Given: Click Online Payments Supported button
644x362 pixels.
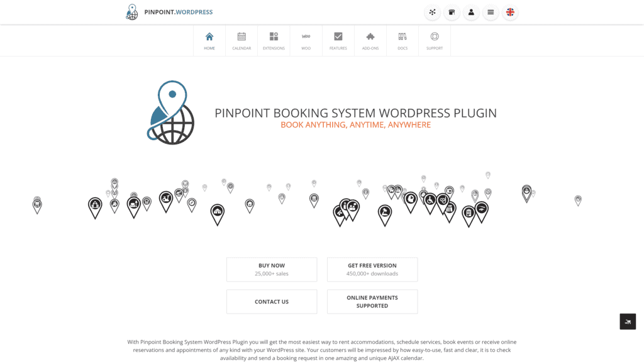Looking at the screenshot, I should click(372, 302).
